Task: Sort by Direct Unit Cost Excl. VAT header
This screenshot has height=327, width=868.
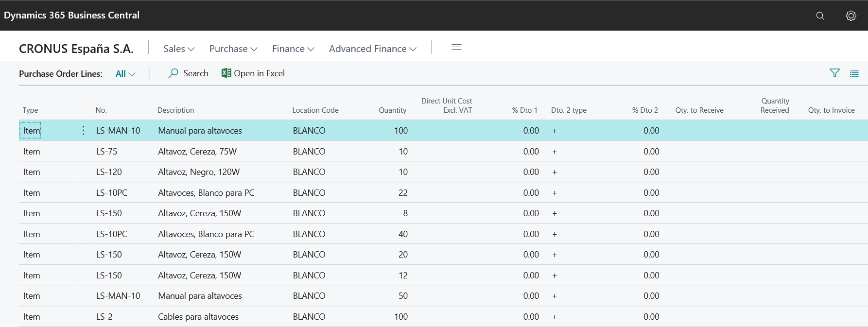Action: coord(447,105)
